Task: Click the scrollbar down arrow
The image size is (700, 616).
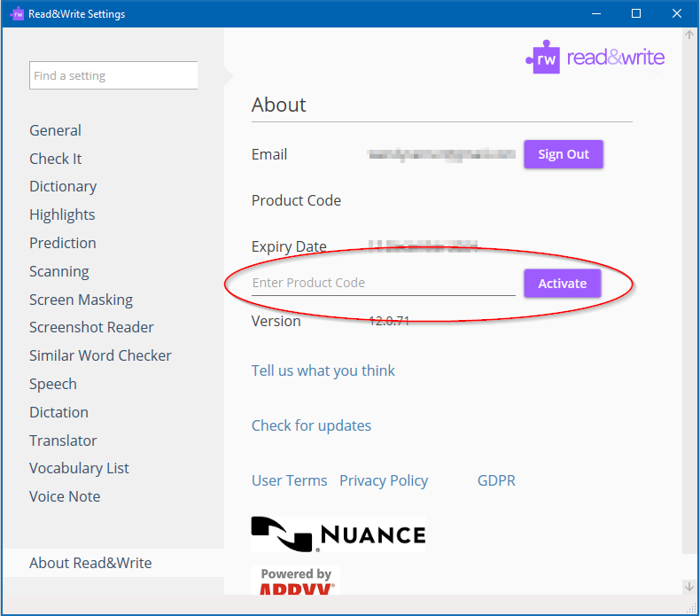Action: pos(689,587)
